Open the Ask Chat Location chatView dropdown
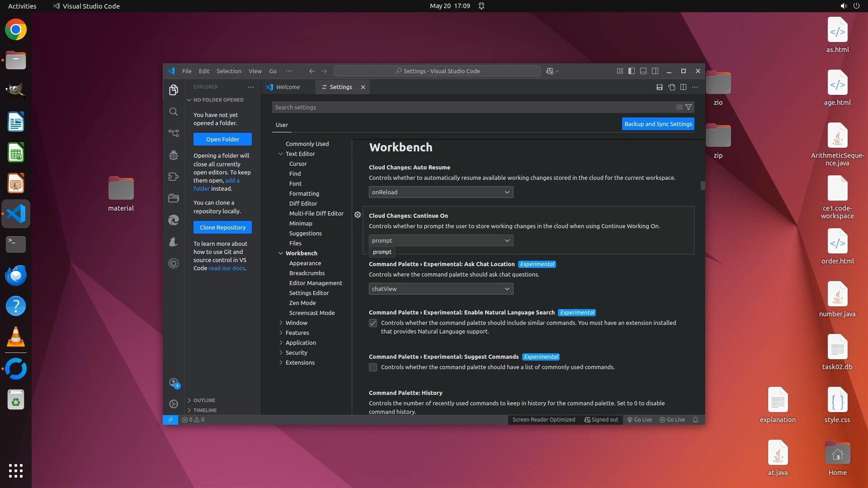The image size is (868, 488). (441, 289)
